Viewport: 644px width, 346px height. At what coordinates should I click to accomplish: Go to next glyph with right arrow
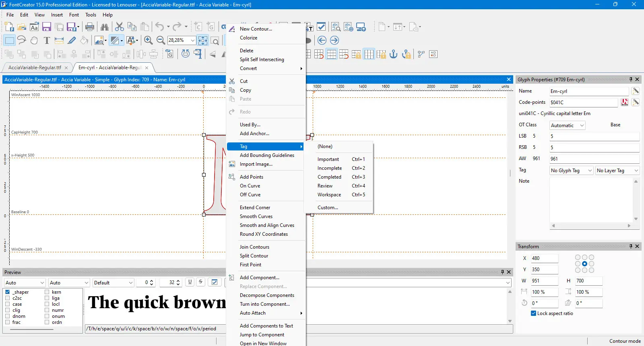tap(334, 40)
